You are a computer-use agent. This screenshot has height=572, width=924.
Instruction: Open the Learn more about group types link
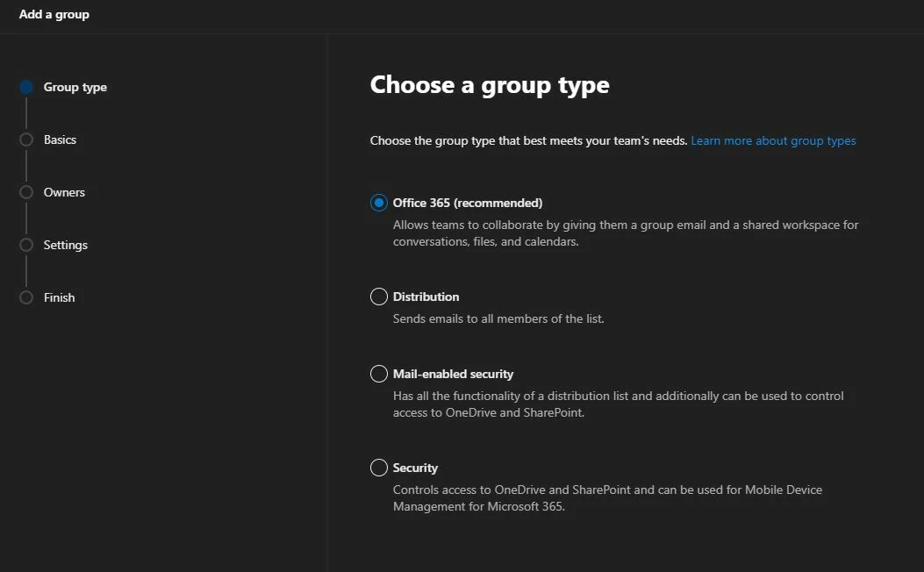coord(773,140)
